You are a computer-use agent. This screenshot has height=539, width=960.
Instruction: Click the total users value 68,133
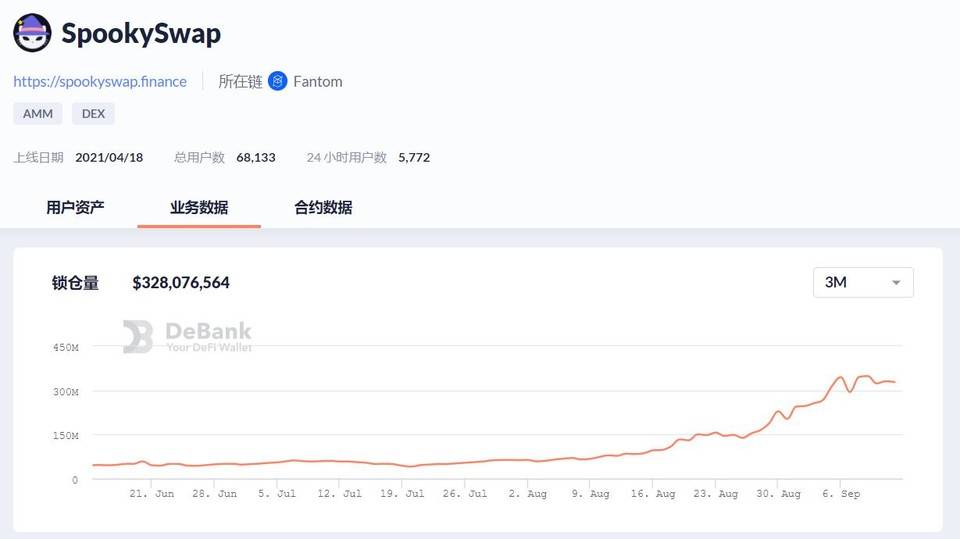256,157
